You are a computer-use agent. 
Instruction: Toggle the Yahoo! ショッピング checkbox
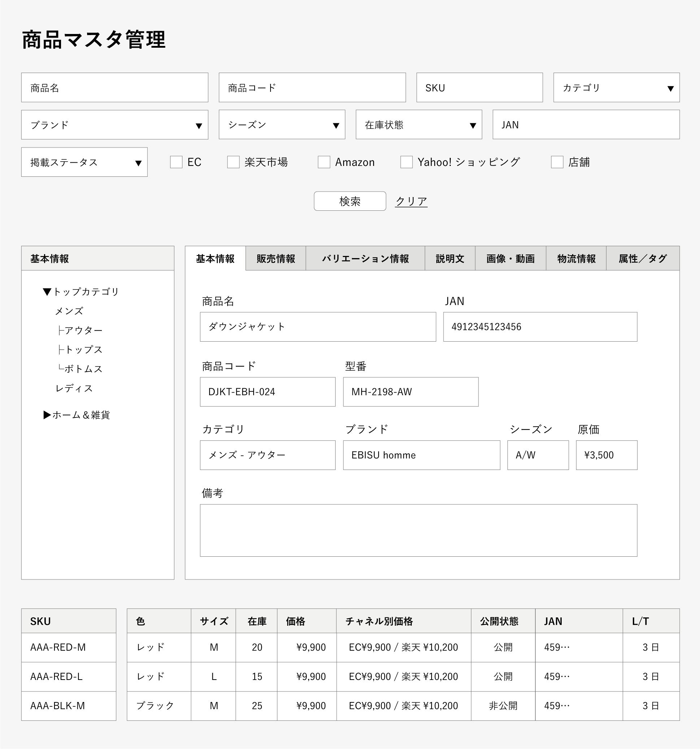coord(406,162)
